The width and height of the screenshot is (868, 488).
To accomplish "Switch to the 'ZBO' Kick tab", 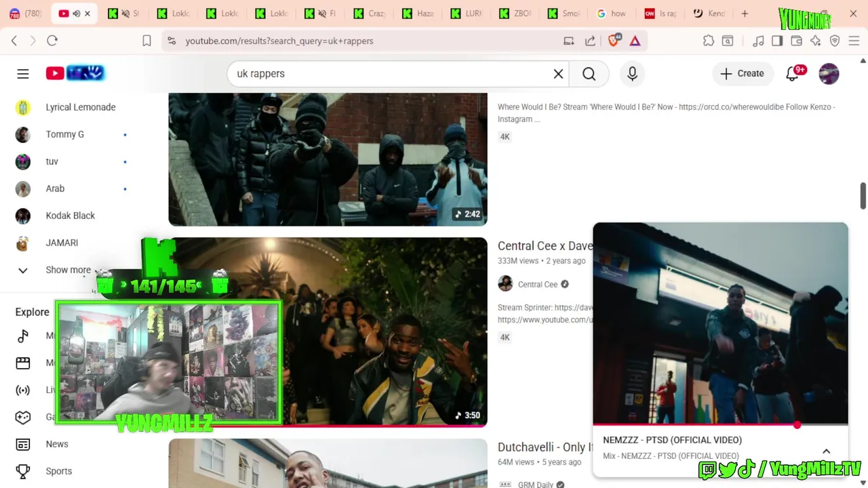I will tap(516, 14).
